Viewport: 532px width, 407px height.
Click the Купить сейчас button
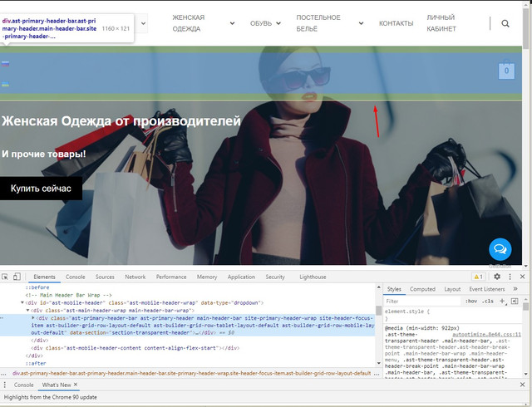click(x=41, y=189)
